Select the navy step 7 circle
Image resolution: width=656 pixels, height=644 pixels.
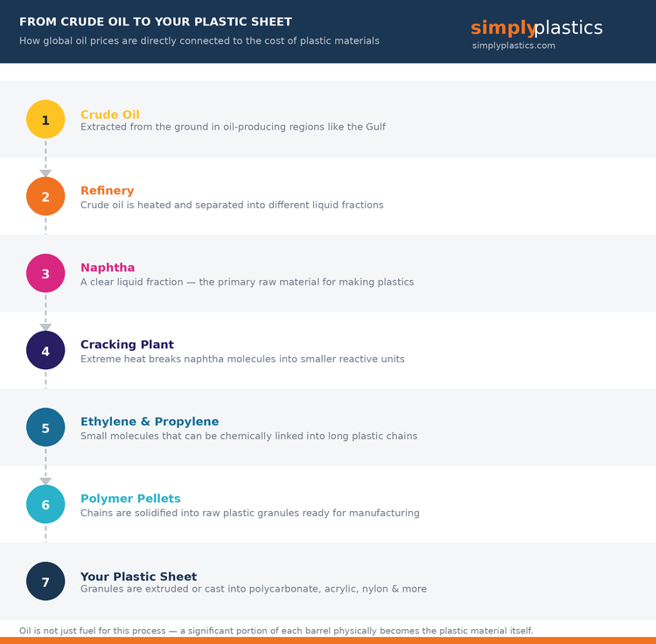pyautogui.click(x=45, y=582)
